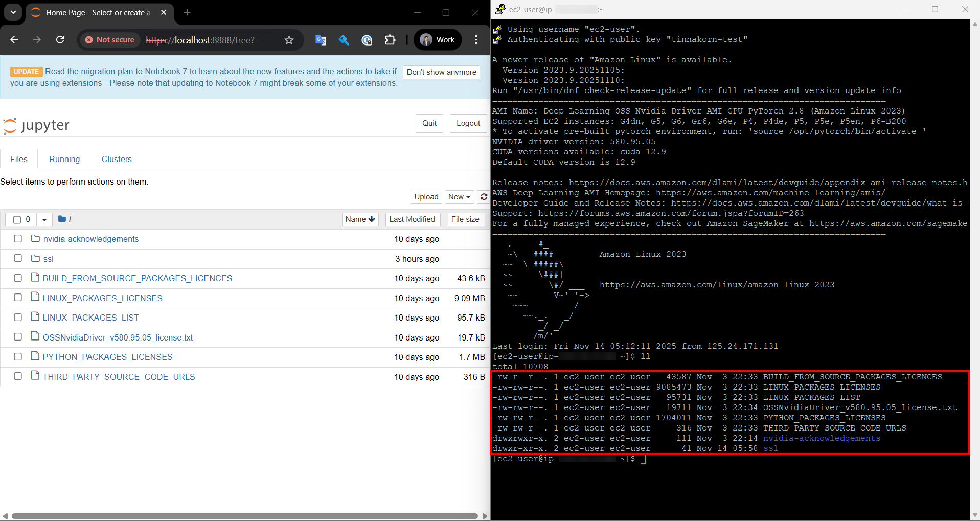
Task: Switch to the Clusters tab
Action: [x=117, y=159]
